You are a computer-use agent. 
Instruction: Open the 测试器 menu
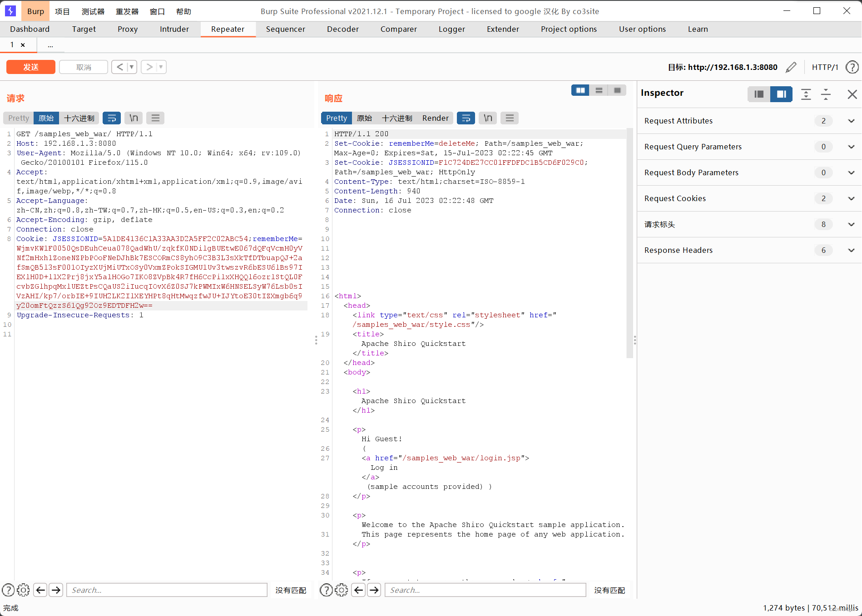93,11
